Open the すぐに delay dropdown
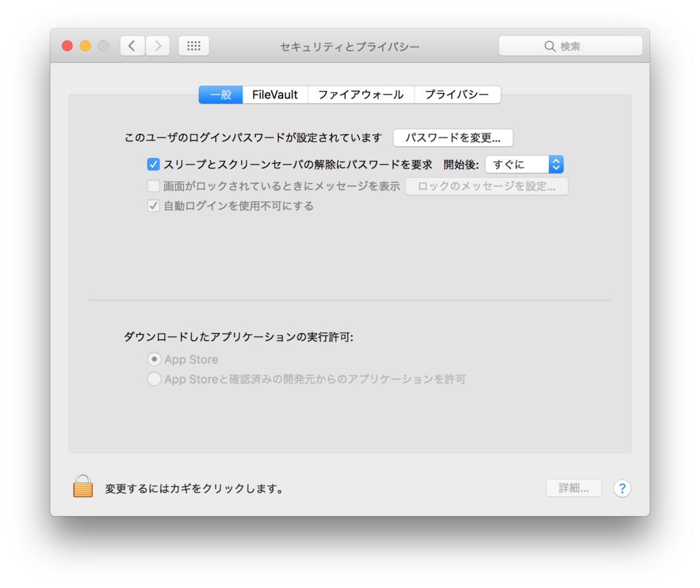Image resolution: width=700 pixels, height=588 pixels. [524, 165]
